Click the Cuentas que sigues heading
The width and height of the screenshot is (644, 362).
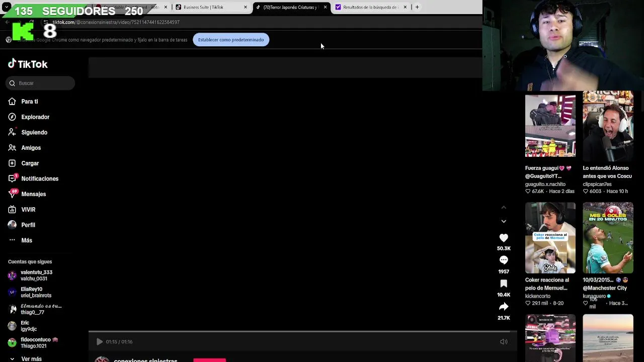[30, 261]
